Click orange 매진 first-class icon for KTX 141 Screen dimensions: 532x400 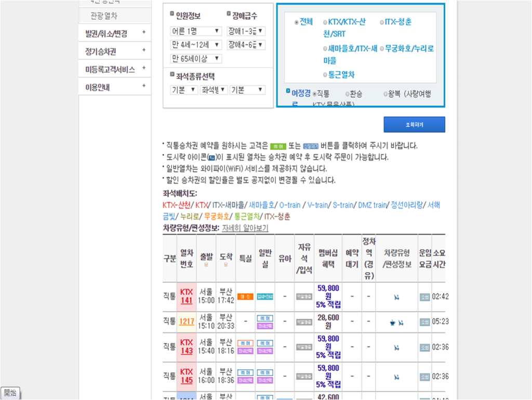pyautogui.click(x=245, y=297)
